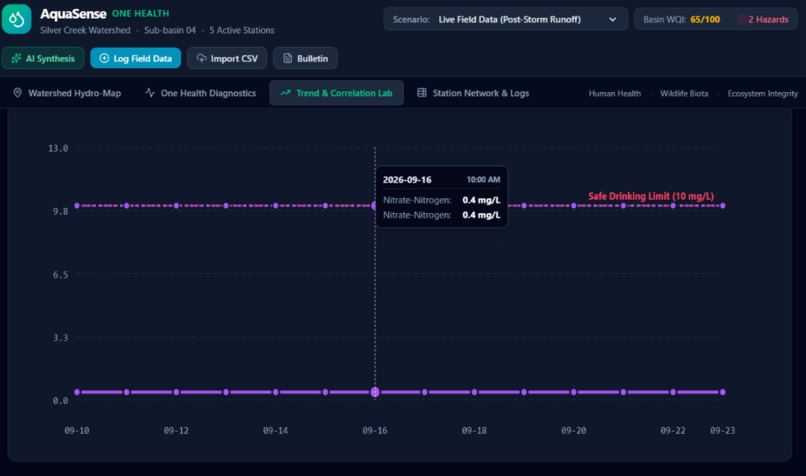The width and height of the screenshot is (806, 476).
Task: Click the tooltip time 10:00 AM
Action: point(483,180)
